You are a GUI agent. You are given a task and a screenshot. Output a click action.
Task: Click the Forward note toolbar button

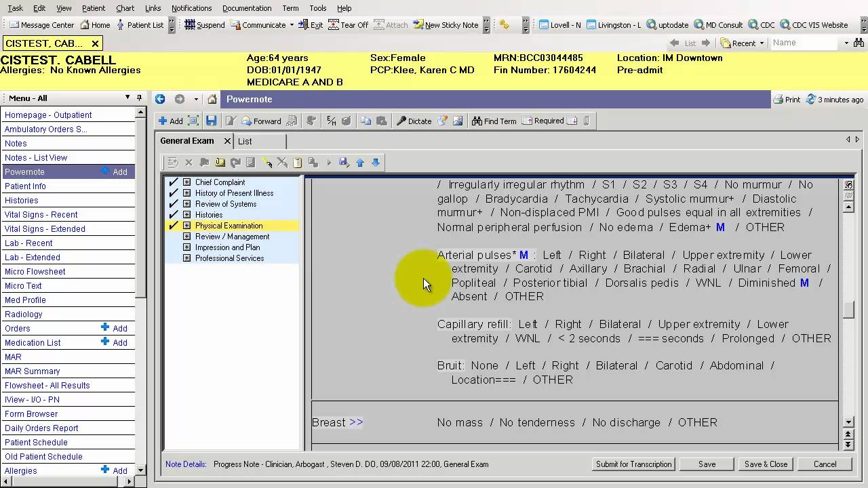coord(262,121)
